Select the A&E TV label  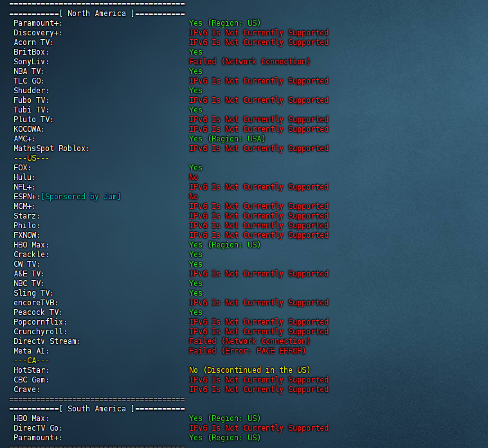coord(29,274)
